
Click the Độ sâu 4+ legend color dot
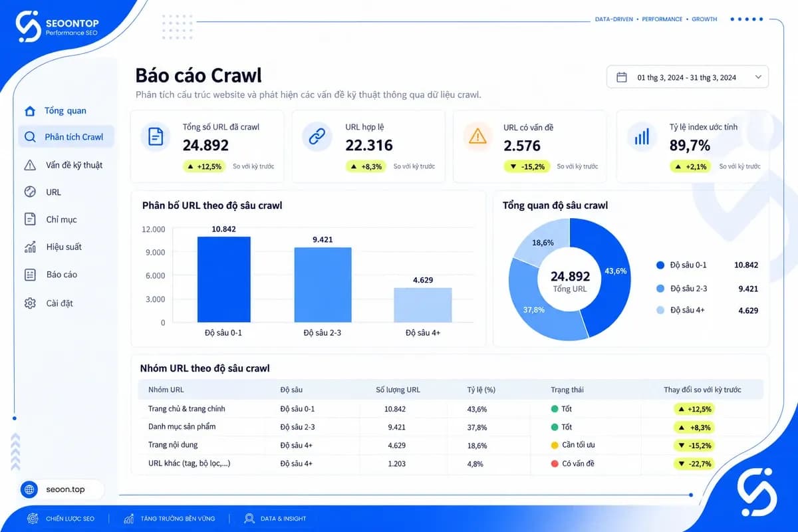(x=660, y=310)
